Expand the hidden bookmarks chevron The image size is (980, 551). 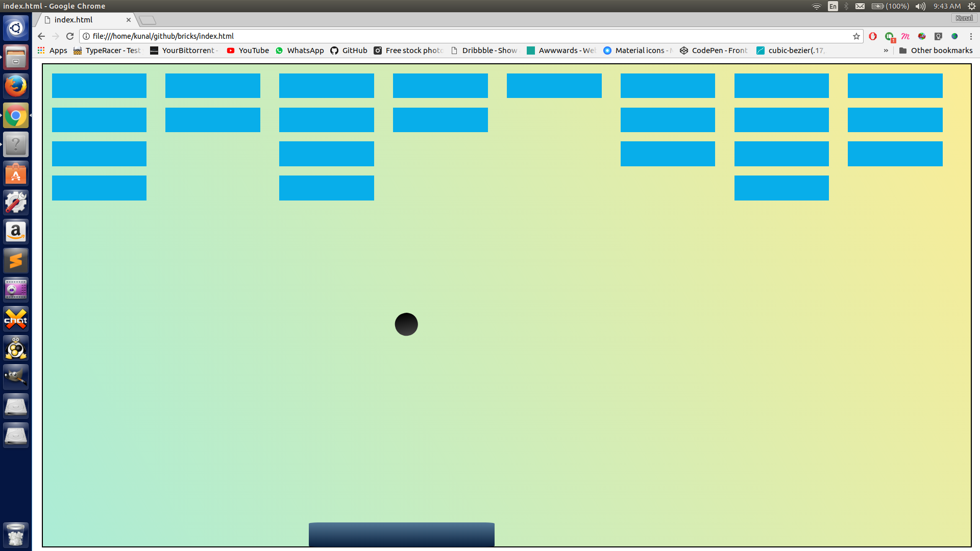pyautogui.click(x=886, y=51)
